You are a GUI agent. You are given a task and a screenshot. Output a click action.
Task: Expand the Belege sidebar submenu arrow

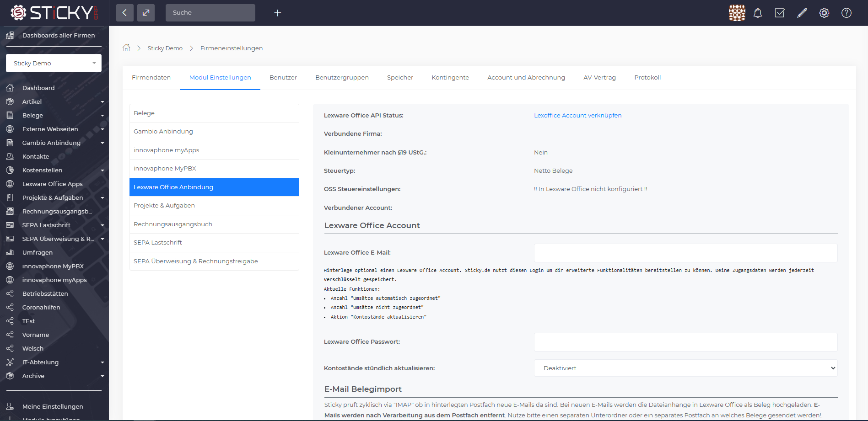click(x=102, y=116)
